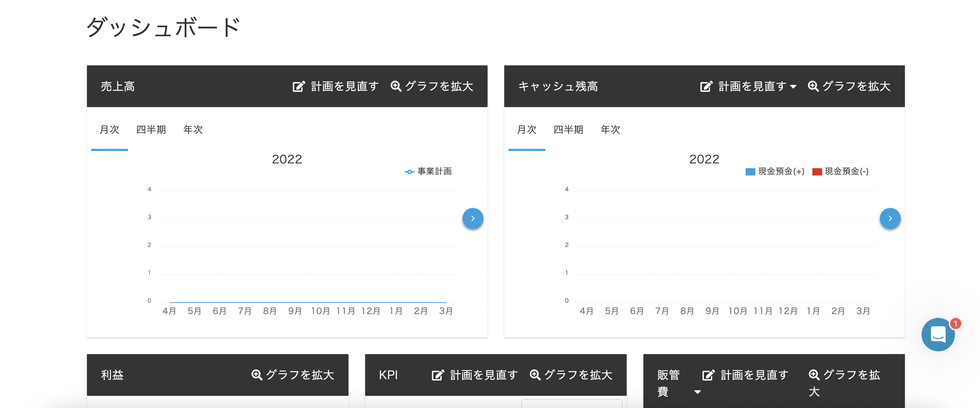Click 利益 panel title

pos(112,375)
